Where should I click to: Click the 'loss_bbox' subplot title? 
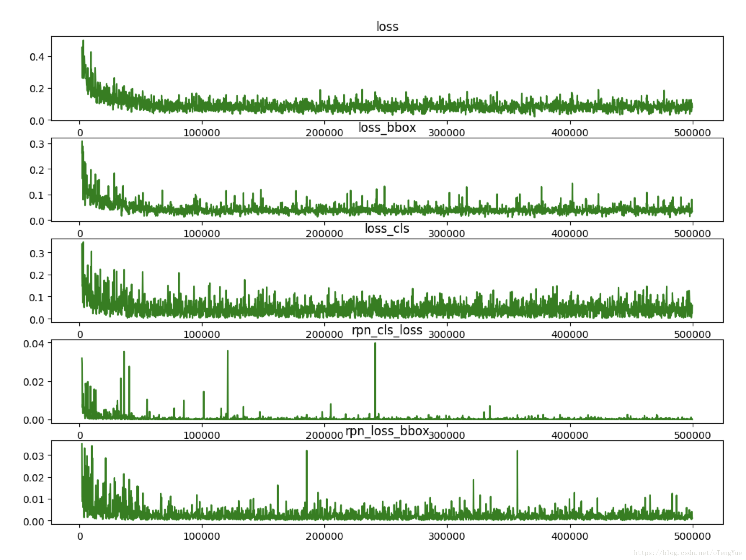click(387, 128)
